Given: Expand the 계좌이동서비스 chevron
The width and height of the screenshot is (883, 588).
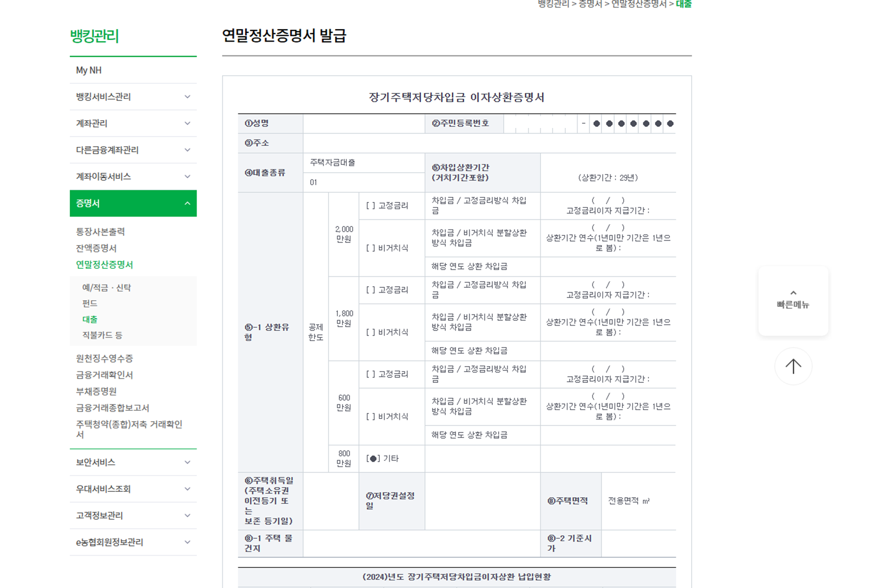Looking at the screenshot, I should [x=187, y=177].
